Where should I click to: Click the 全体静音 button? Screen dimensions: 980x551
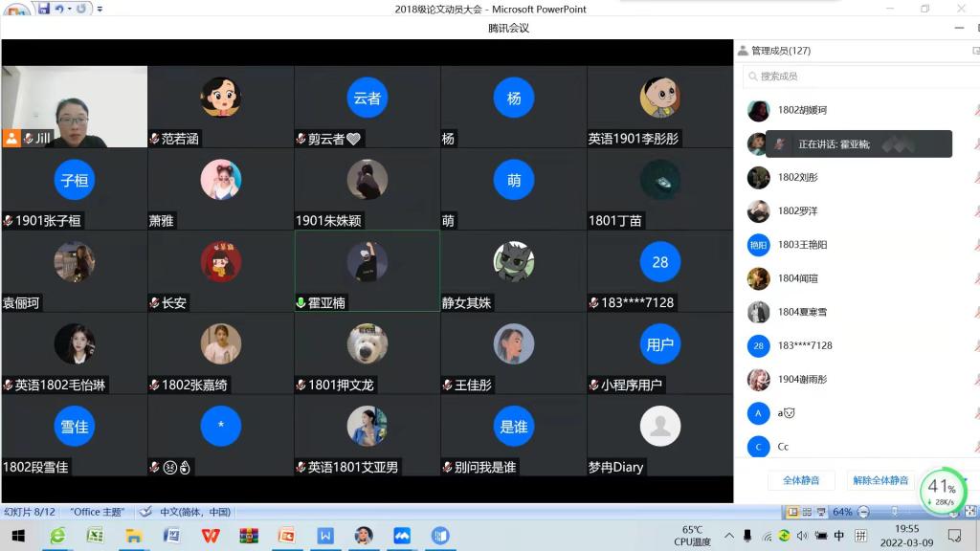click(x=801, y=480)
